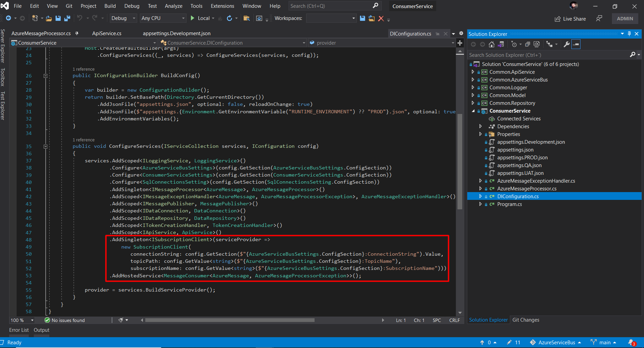
Task: Click the Search Solution Explorer field
Action: tap(541, 55)
